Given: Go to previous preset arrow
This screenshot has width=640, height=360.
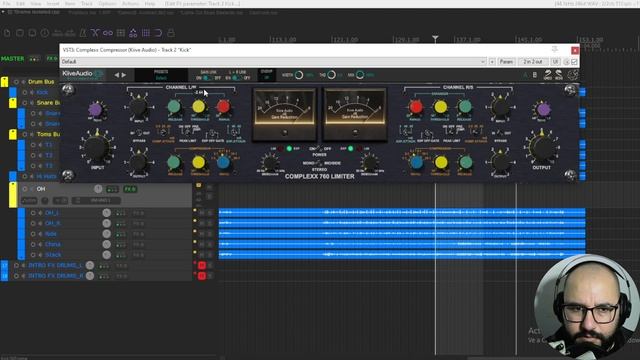Looking at the screenshot, I should pos(117,75).
